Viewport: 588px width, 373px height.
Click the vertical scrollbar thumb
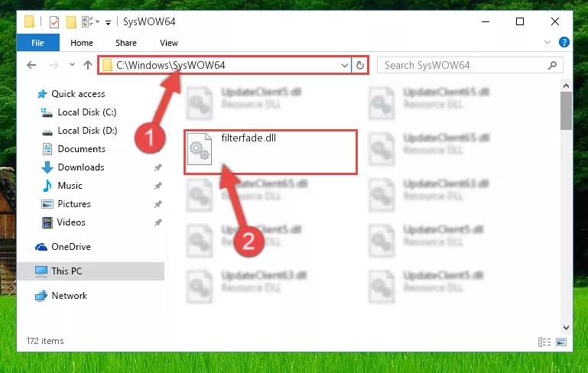pyautogui.click(x=567, y=111)
